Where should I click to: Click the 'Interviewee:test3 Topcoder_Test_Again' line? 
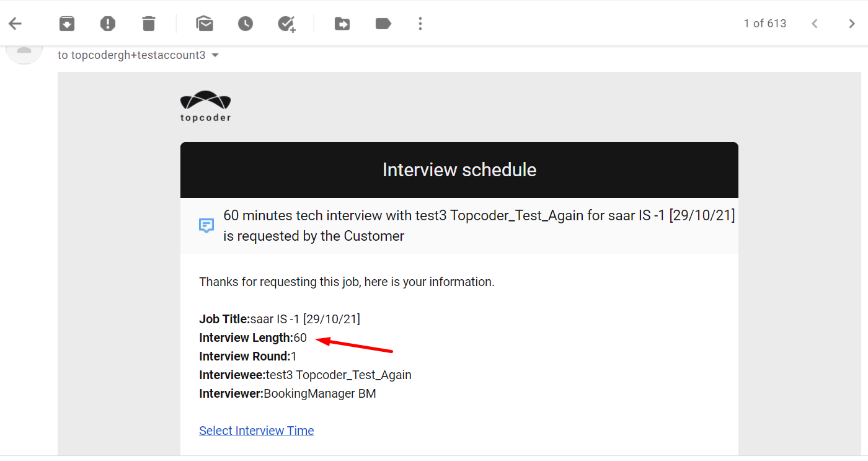point(305,375)
